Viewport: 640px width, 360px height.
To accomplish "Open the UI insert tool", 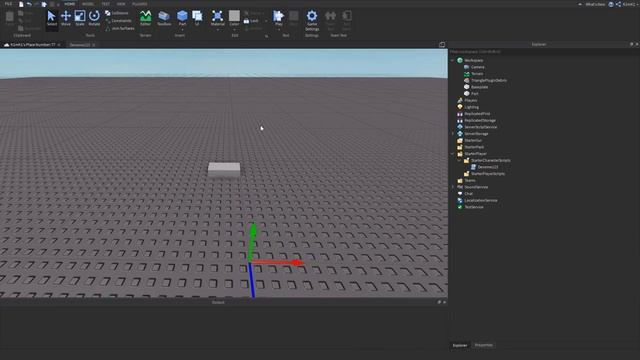I will [x=197, y=18].
